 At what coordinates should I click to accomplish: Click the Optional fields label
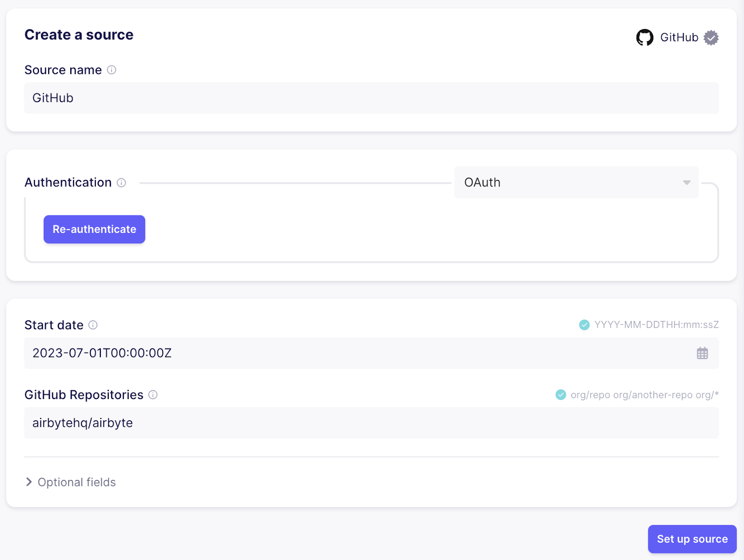pyautogui.click(x=76, y=482)
